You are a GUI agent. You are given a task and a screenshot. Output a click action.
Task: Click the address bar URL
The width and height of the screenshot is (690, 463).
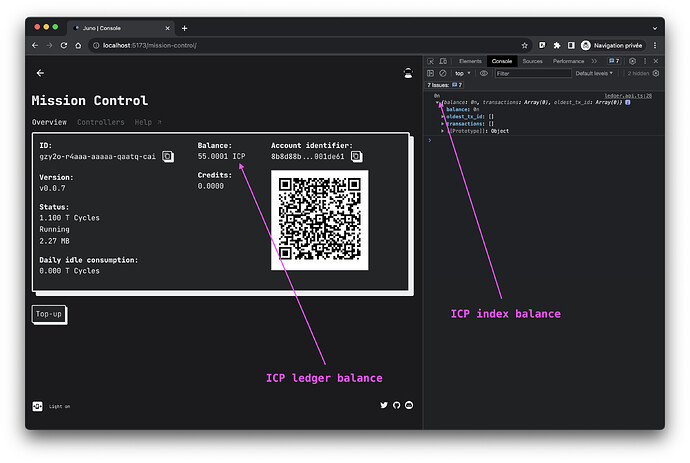pyautogui.click(x=150, y=45)
